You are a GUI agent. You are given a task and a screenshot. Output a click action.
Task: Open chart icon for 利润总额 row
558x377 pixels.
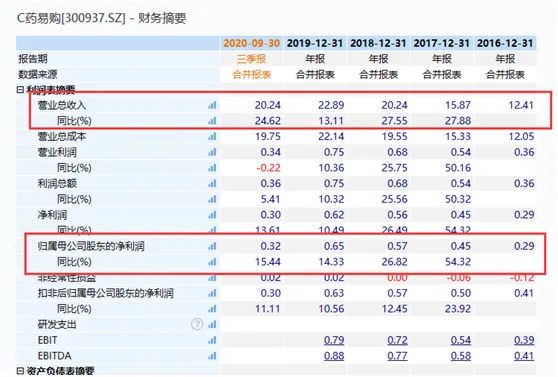pyautogui.click(x=212, y=183)
